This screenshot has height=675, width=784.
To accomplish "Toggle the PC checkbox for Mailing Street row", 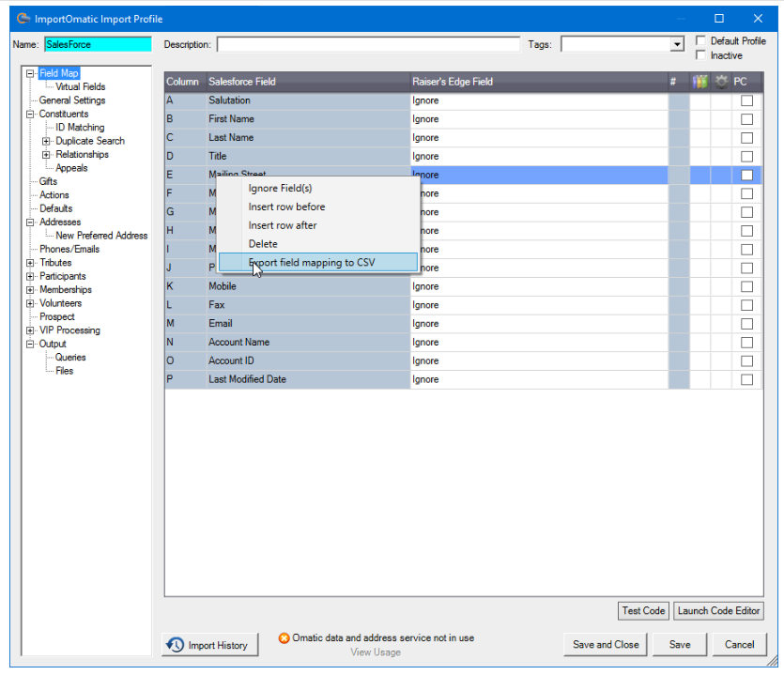I will (746, 175).
